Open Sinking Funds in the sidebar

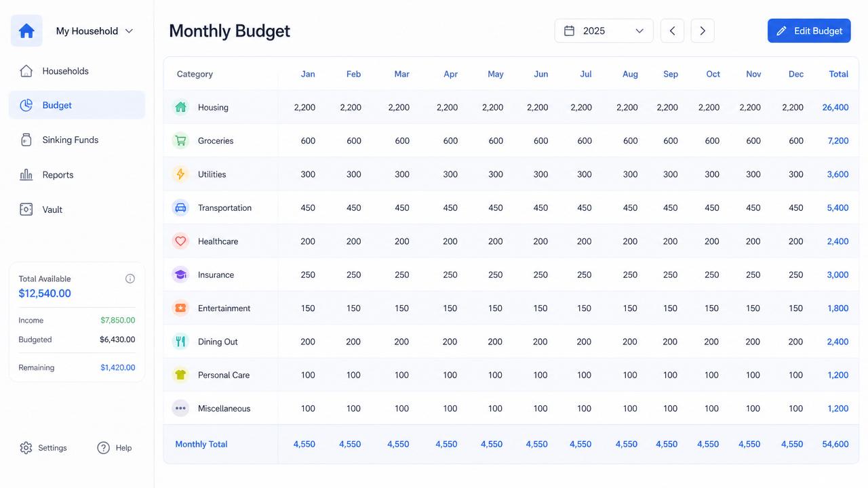77,140
